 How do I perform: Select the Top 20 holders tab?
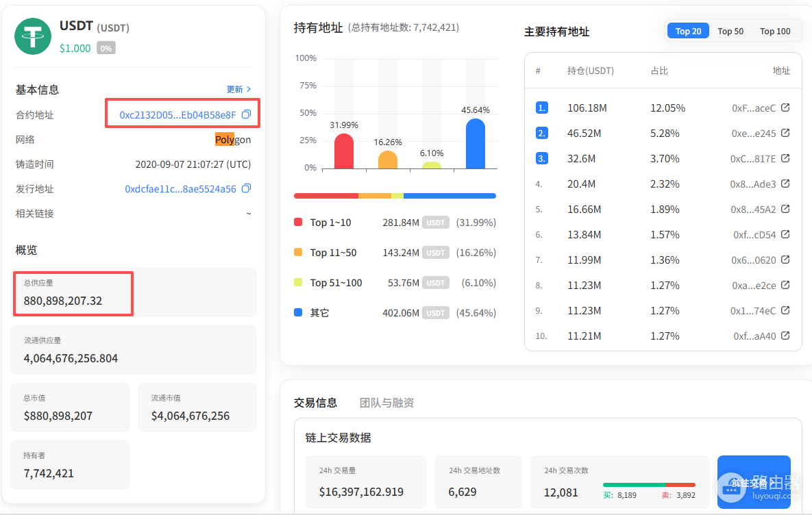pyautogui.click(x=688, y=31)
